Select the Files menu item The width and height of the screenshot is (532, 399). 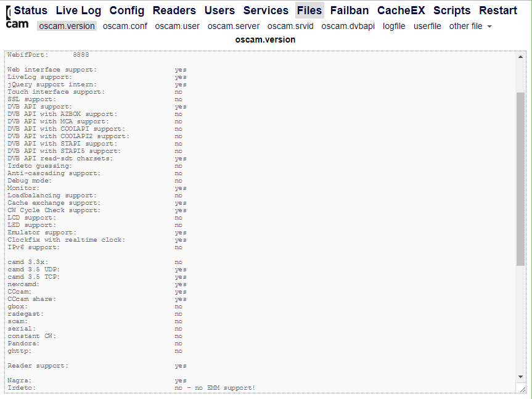click(x=309, y=10)
